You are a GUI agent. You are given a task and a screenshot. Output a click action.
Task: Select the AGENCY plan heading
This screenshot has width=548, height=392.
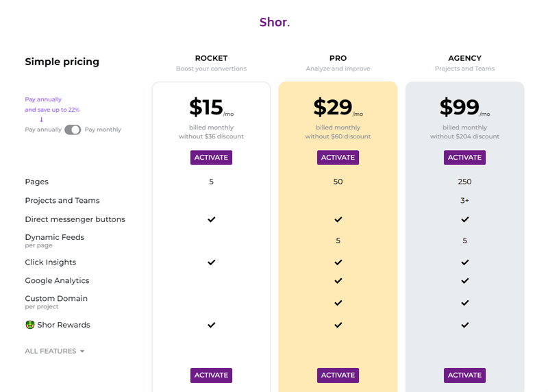click(464, 58)
